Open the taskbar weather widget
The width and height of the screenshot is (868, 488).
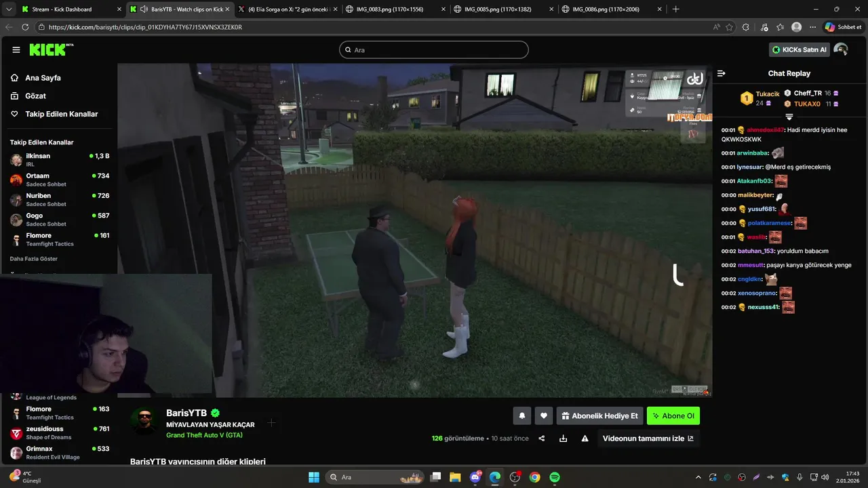(x=25, y=477)
